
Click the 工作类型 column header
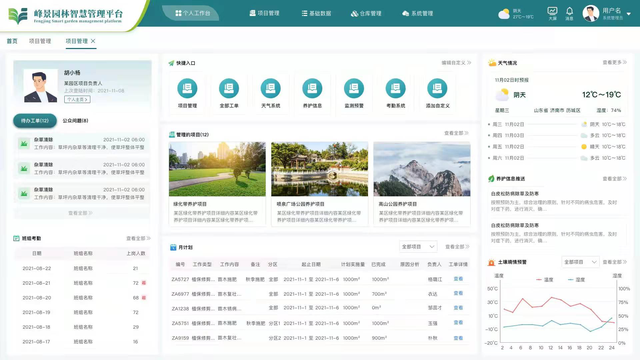[202, 264]
